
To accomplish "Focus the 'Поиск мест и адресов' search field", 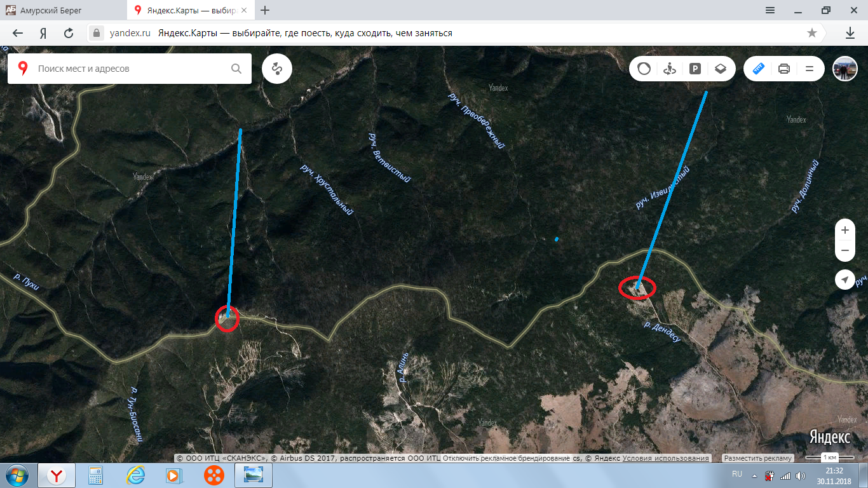I will tap(130, 69).
